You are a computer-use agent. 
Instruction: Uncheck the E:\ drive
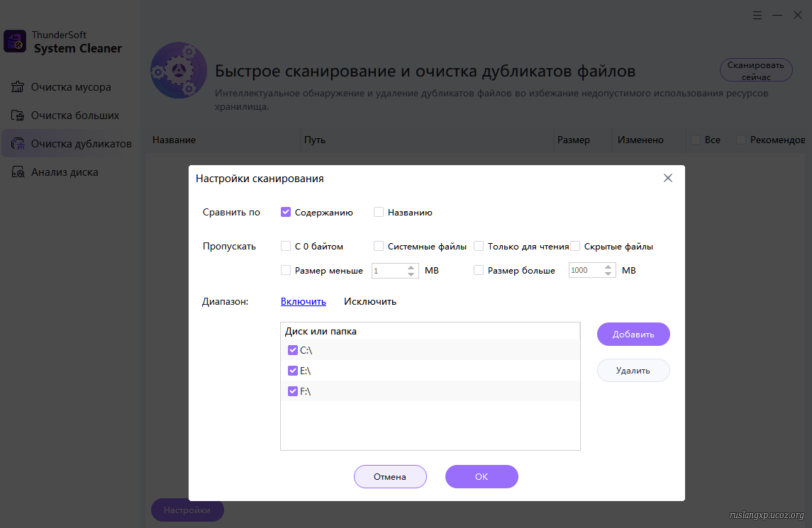[293, 371]
